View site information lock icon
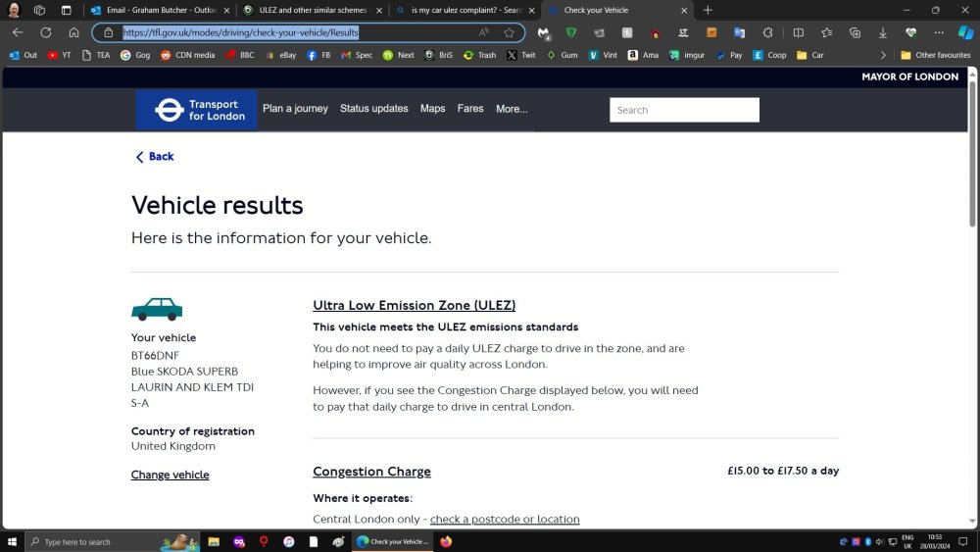 click(108, 32)
